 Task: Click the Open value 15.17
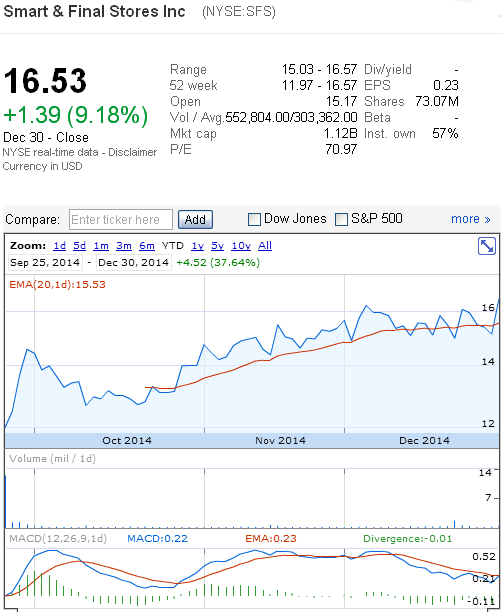pos(341,101)
